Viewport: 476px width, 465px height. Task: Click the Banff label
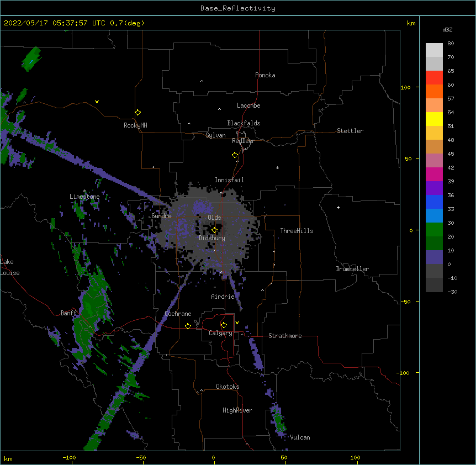tap(68, 313)
